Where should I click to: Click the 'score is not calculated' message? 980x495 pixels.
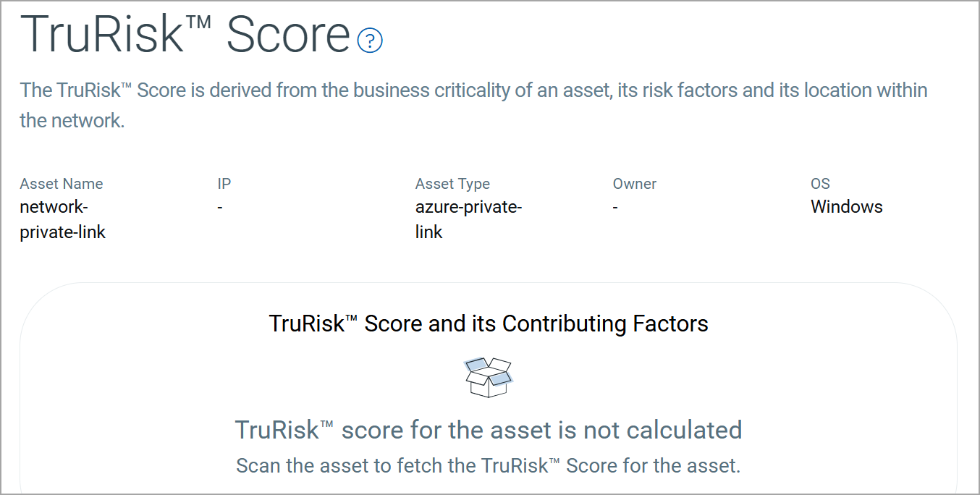pos(489,430)
